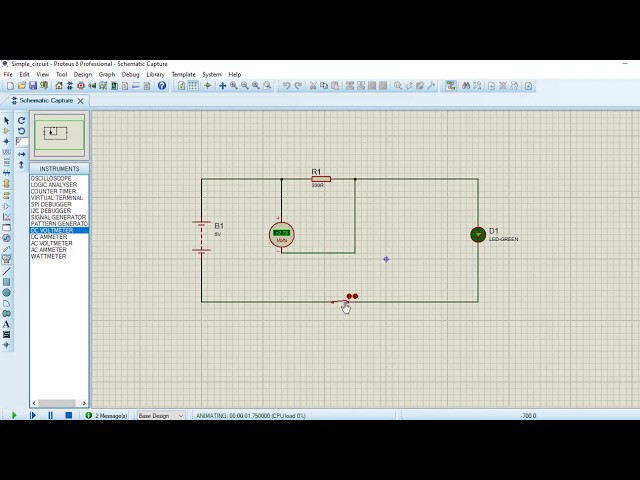Viewport: 640px width, 480px height.
Task: Select the 2D line drawing tool
Action: [x=7, y=271]
